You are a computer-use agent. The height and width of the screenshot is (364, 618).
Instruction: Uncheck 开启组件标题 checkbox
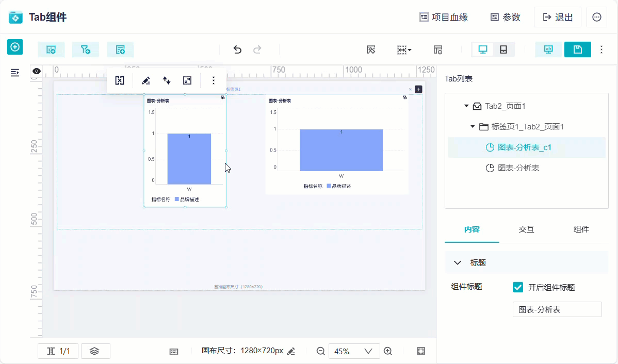pos(518,287)
